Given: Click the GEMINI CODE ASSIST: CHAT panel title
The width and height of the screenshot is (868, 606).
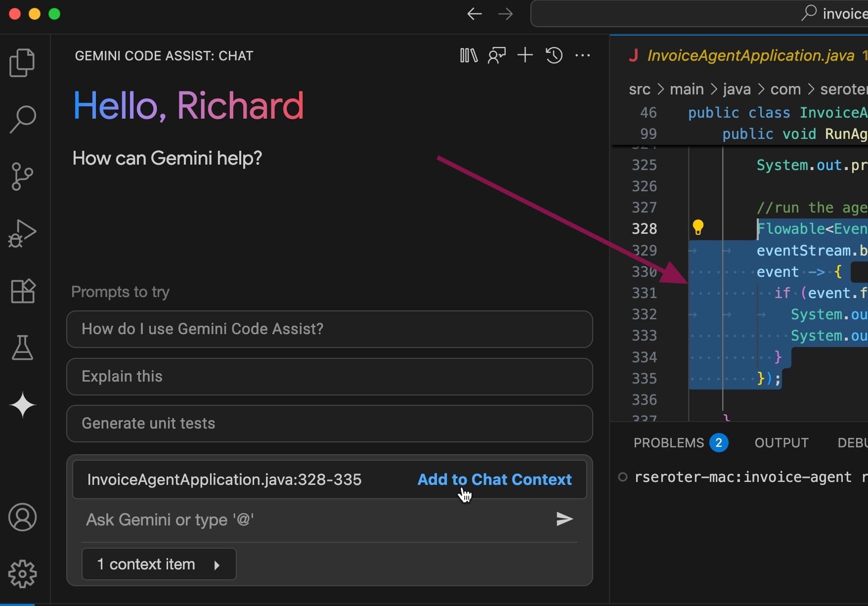Looking at the screenshot, I should 164,55.
